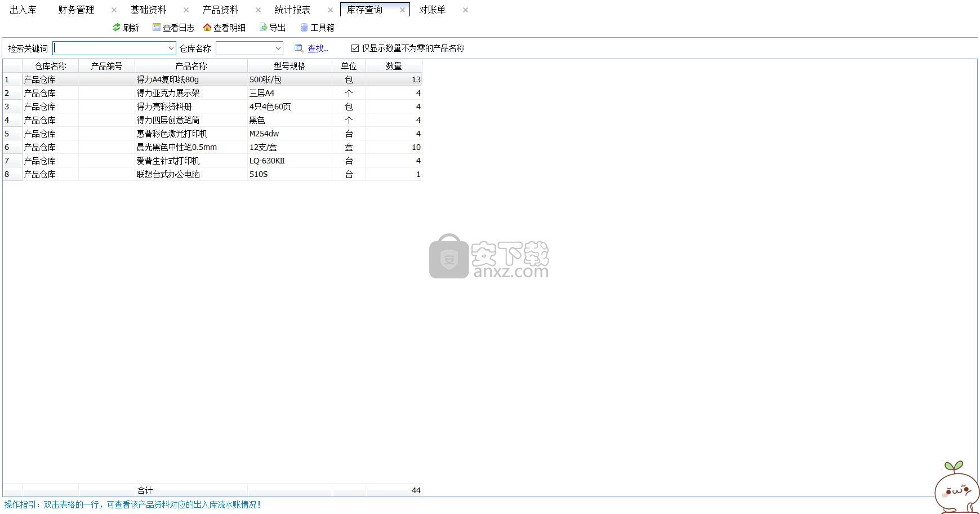Sort by 型号规格 column header
The height and width of the screenshot is (514, 980).
point(289,66)
